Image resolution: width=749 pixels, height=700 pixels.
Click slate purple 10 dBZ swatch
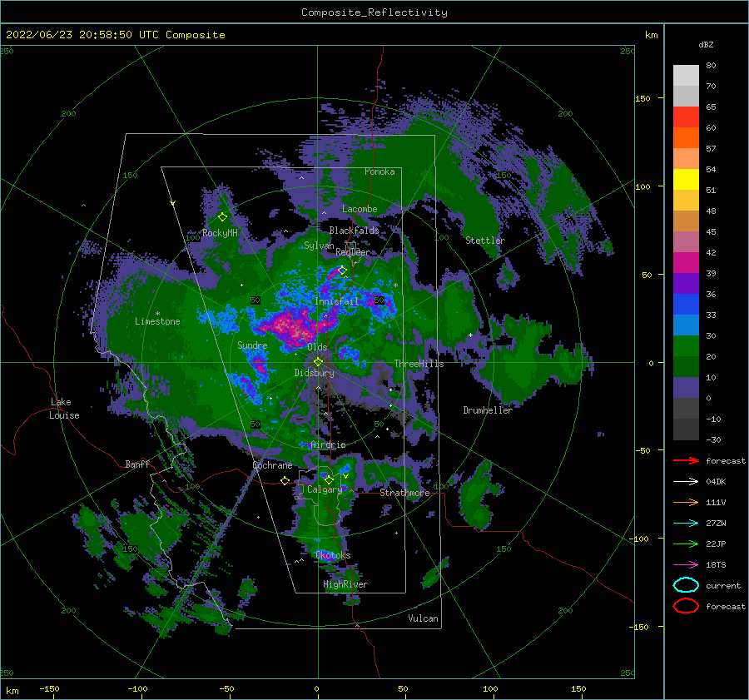686,388
